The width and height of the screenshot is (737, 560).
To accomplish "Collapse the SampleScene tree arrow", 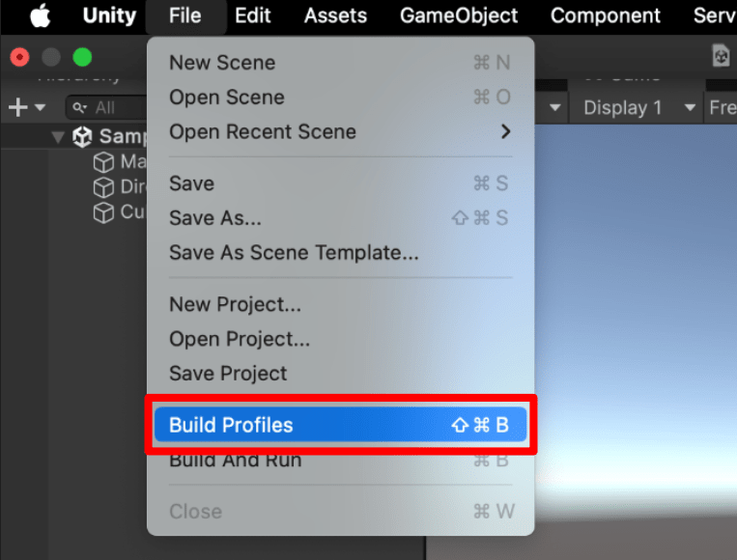I will point(59,137).
